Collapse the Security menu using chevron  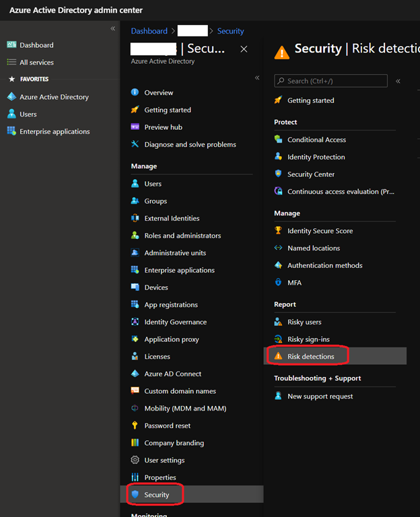[x=398, y=81]
